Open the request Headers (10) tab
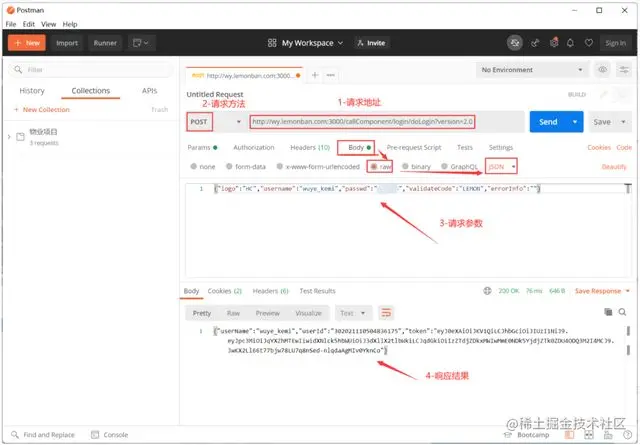 coord(310,147)
